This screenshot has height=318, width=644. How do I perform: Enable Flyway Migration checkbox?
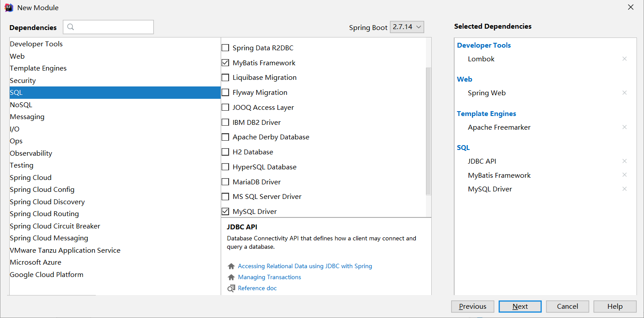coord(225,93)
